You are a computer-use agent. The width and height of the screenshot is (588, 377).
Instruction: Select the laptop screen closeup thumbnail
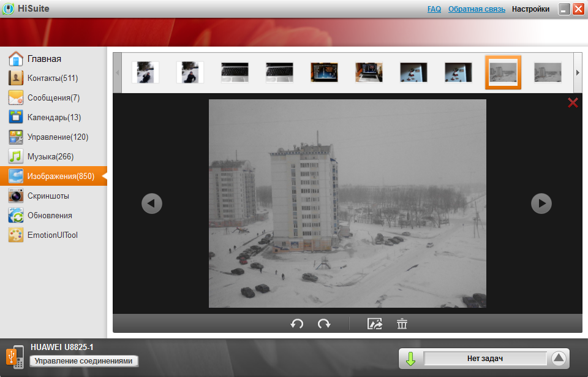[324, 72]
